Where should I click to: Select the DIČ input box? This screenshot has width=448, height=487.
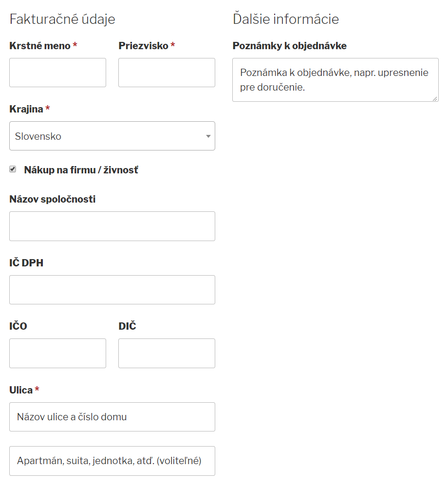167,353
